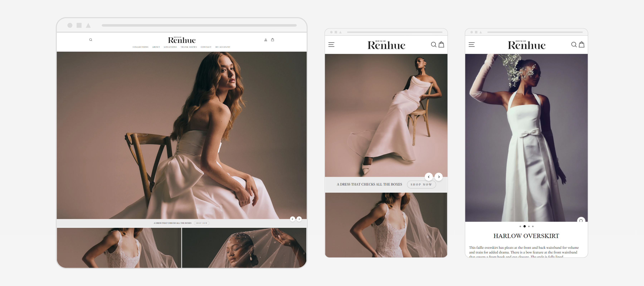Click the previous carousel arrow on desktop hero
Screen dimensions: 644x286
292,219
